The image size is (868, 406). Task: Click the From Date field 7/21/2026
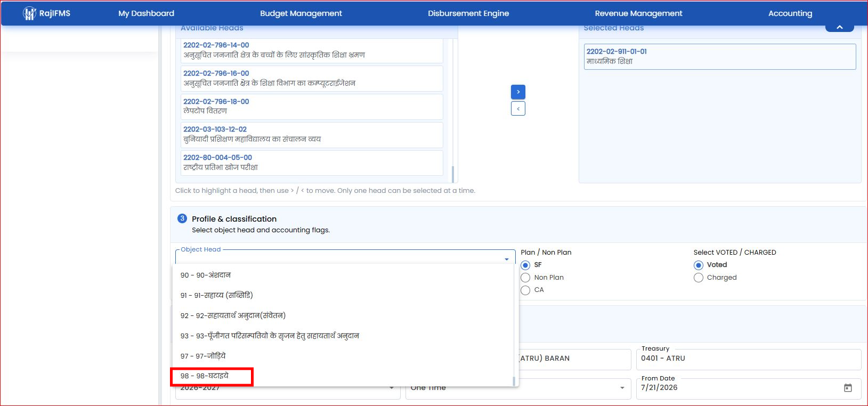pyautogui.click(x=749, y=388)
